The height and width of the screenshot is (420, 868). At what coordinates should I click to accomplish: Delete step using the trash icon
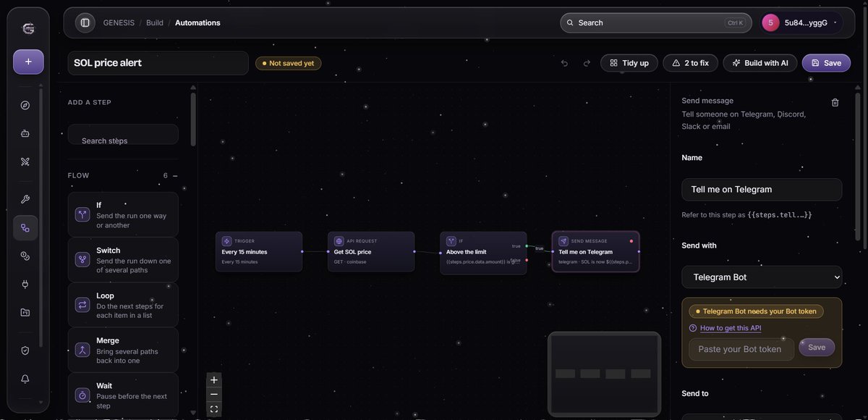coord(835,103)
